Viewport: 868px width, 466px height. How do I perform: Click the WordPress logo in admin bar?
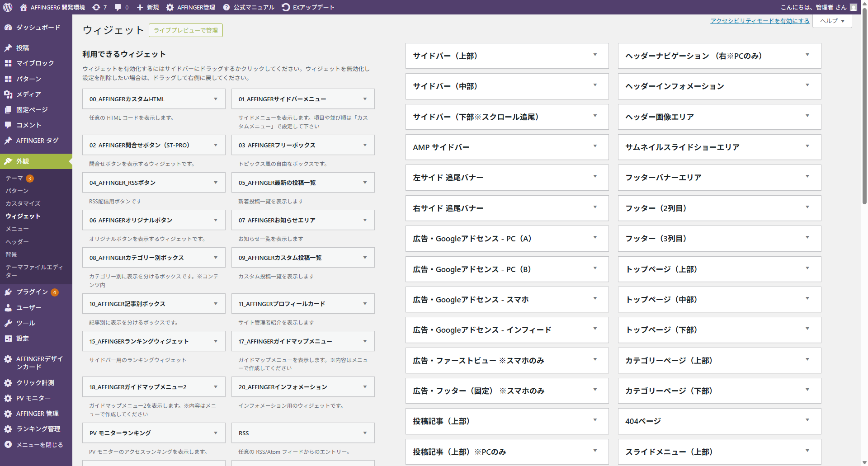[x=8, y=7]
